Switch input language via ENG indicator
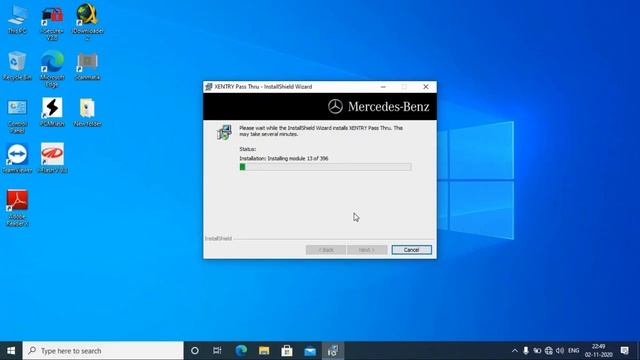Image resolution: width=640 pixels, height=360 pixels. point(573,351)
